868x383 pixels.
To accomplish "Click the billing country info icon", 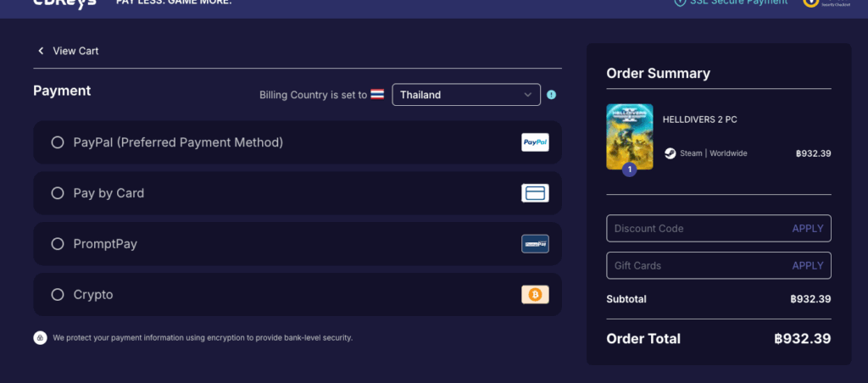I will pyautogui.click(x=551, y=95).
